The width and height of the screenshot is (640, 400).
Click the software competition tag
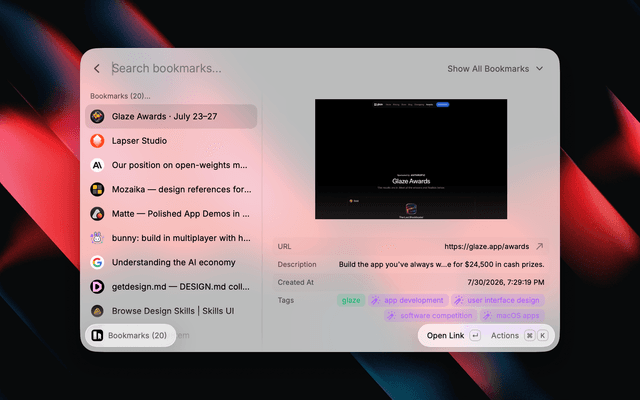431,316
